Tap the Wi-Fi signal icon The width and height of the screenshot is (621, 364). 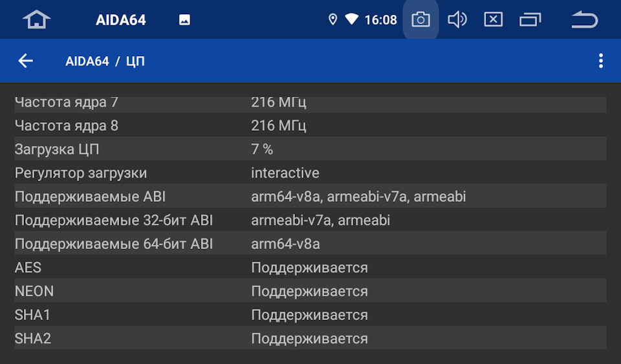tap(351, 20)
